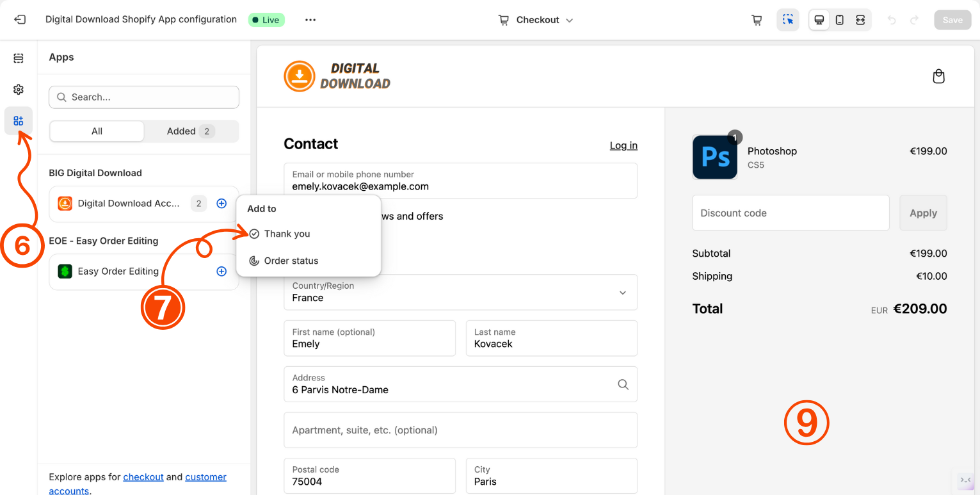The height and width of the screenshot is (495, 980).
Task: Click the Log in link
Action: [x=623, y=145]
